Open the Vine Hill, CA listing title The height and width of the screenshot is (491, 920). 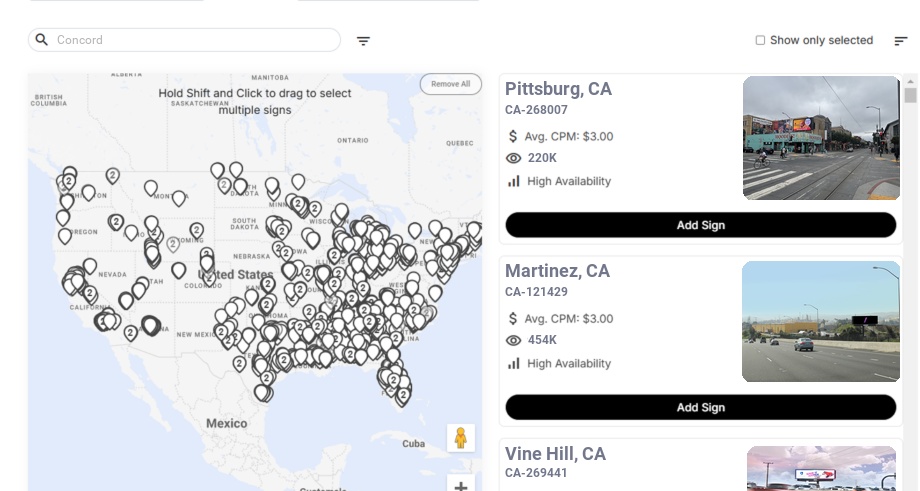tap(555, 454)
